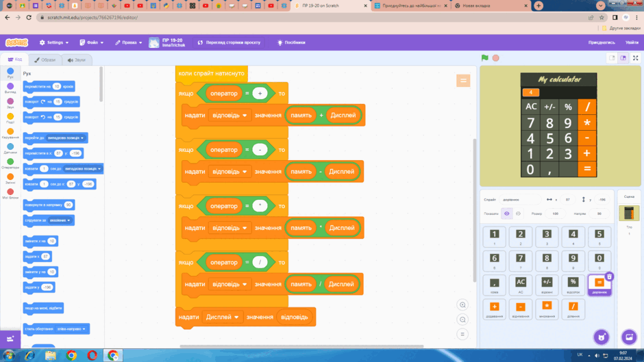Click Перегляд сторінки проєкту button
The image size is (644, 362).
tap(230, 42)
